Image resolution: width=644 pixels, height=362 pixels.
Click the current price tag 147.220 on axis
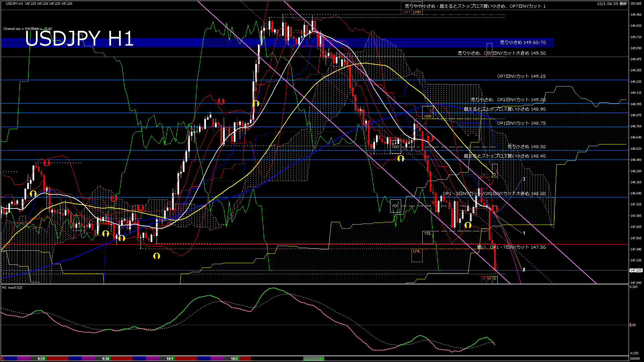point(636,270)
